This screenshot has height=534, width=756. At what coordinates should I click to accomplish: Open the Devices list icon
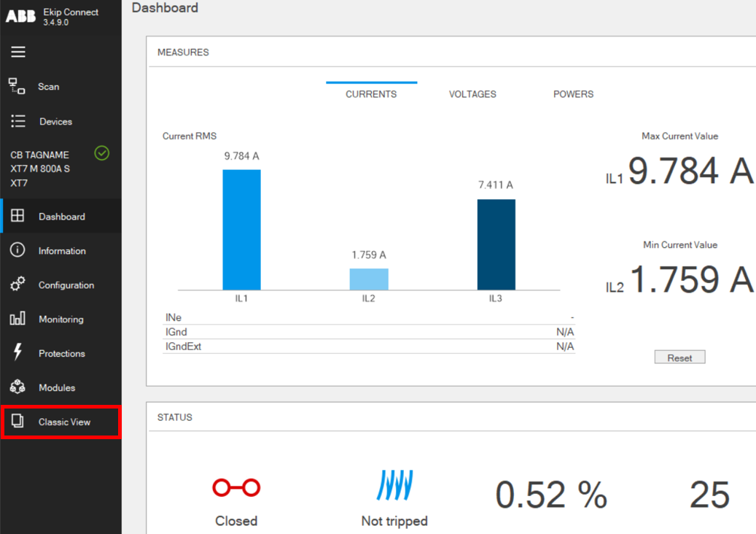(18, 121)
